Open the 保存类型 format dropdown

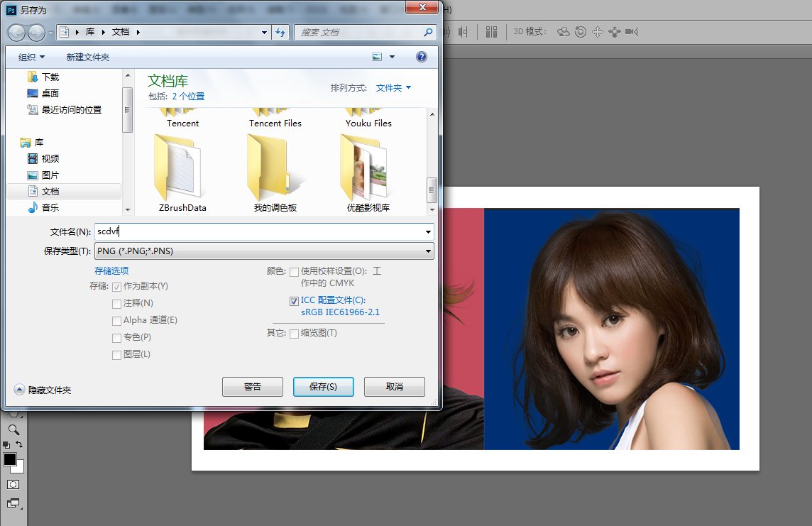point(427,251)
